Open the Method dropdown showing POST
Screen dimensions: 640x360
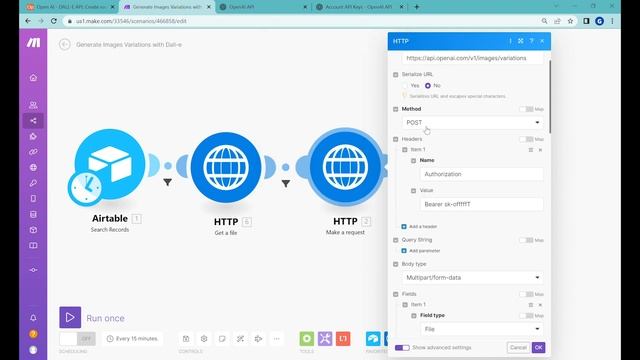472,122
